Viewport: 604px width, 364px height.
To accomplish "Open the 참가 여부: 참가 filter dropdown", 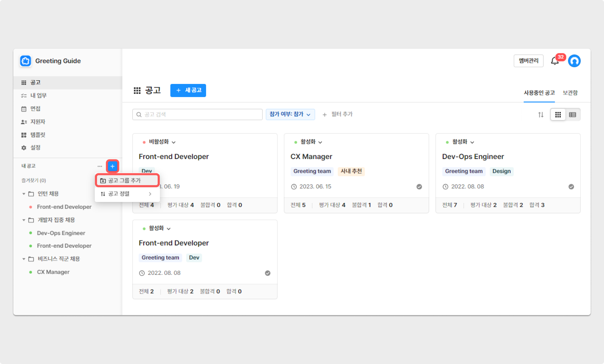I will (290, 114).
